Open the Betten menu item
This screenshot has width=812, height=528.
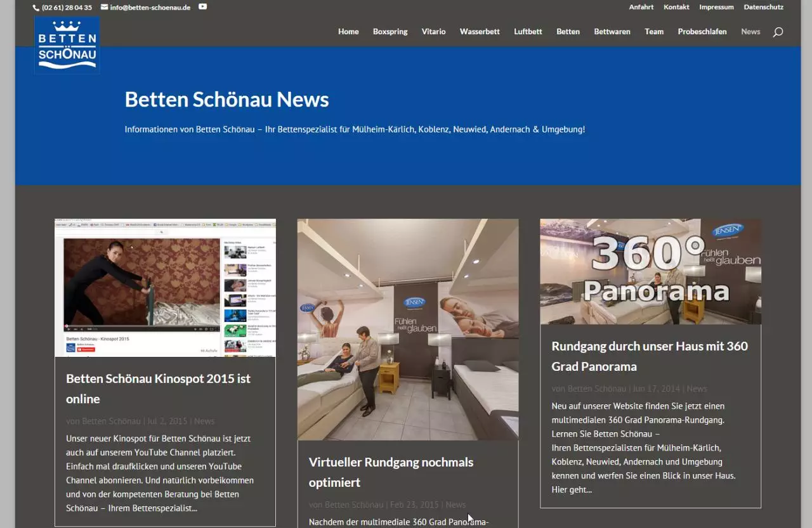(x=568, y=32)
